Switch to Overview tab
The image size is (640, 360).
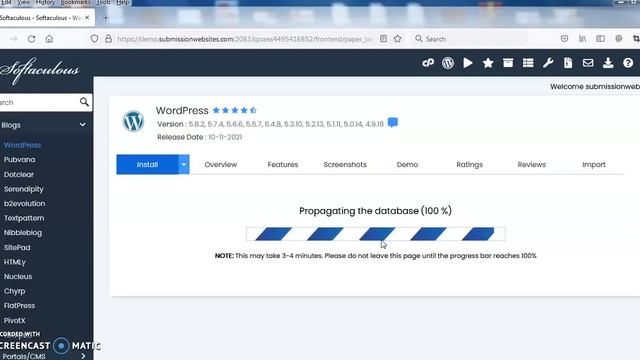(220, 164)
